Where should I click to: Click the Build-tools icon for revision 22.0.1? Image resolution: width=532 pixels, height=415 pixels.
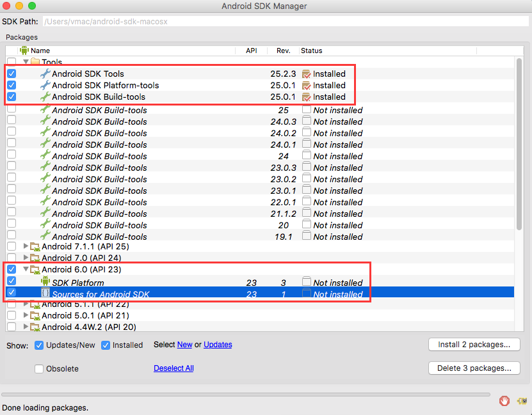pos(45,202)
